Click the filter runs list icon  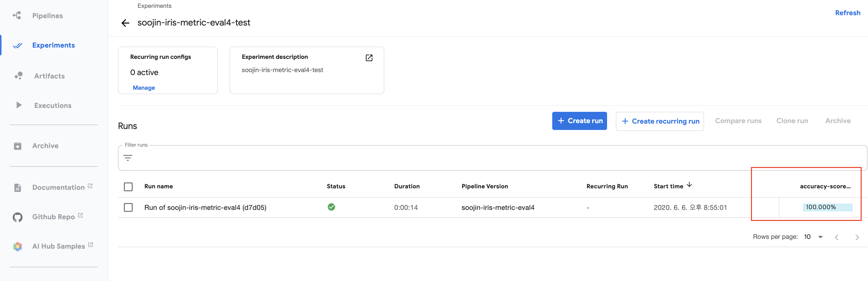(x=128, y=158)
